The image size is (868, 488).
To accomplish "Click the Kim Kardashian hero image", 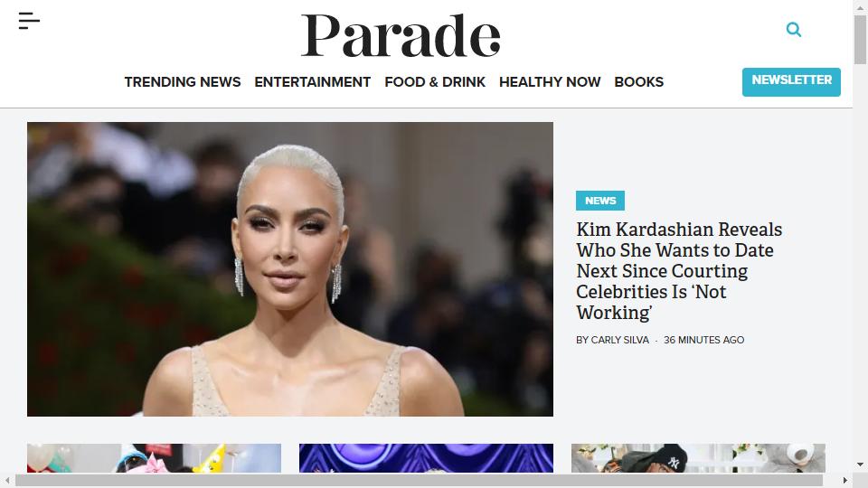I will (290, 269).
